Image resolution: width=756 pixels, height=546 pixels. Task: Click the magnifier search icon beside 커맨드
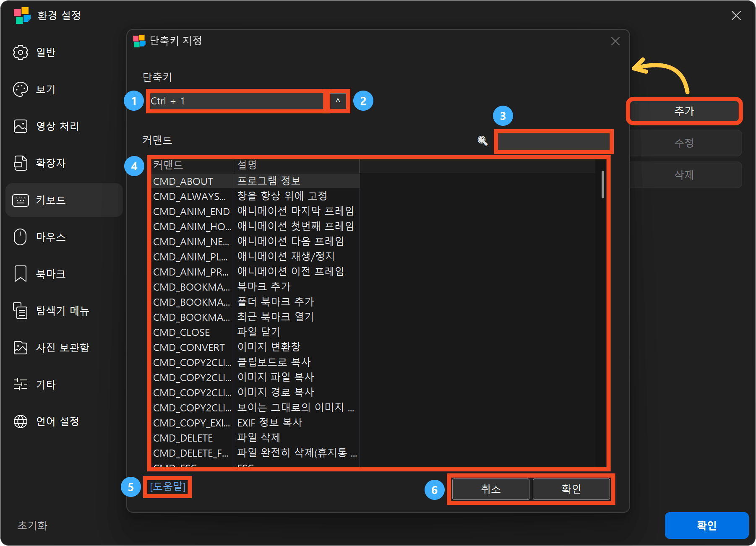482,140
